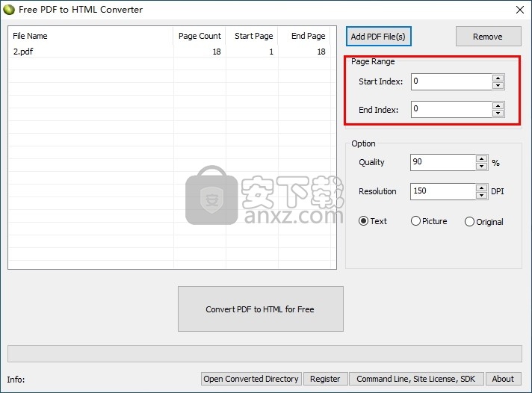
Task: Show the About information
Action: click(x=503, y=379)
